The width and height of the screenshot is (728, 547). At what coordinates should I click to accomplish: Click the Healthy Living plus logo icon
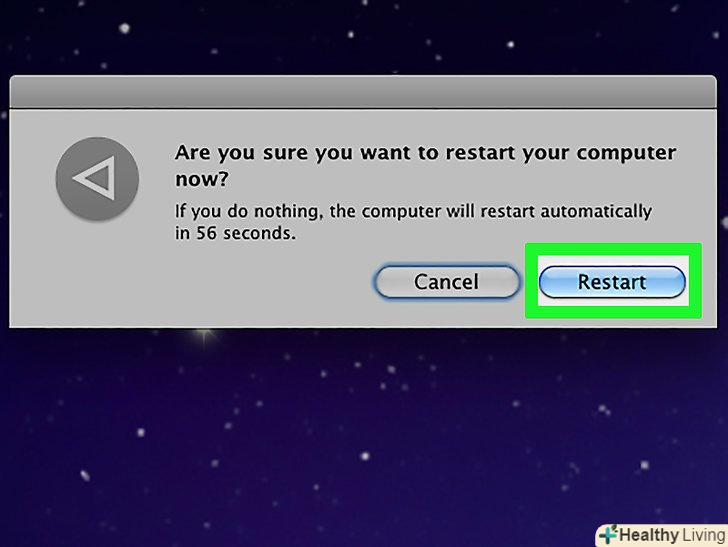coord(608,534)
